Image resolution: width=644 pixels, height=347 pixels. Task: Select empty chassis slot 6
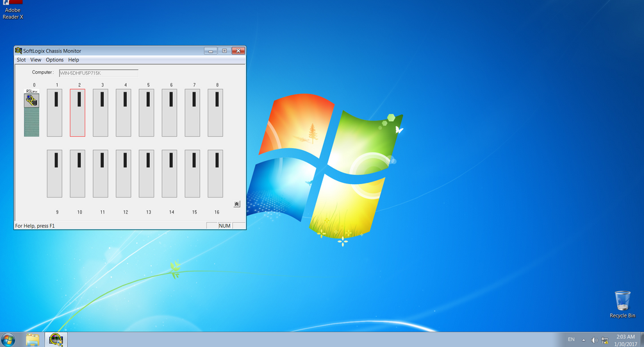point(170,113)
